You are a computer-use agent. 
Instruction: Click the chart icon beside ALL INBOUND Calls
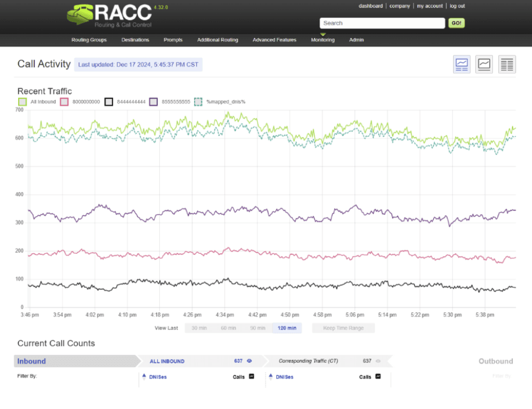point(252,376)
